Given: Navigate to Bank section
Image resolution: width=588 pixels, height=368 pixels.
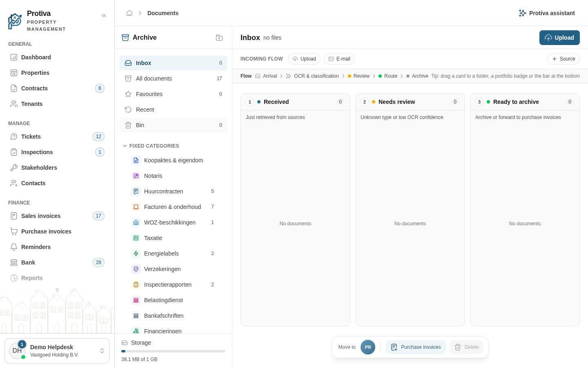Looking at the screenshot, I should point(57,263).
